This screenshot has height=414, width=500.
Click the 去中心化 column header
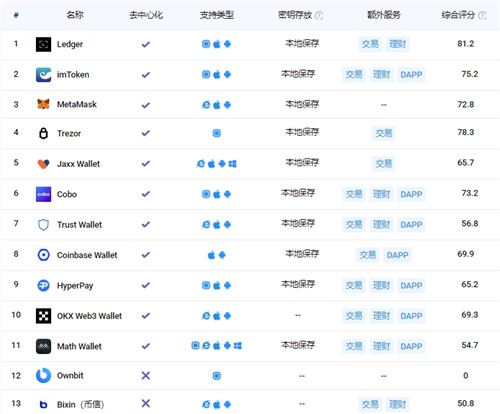click(146, 15)
